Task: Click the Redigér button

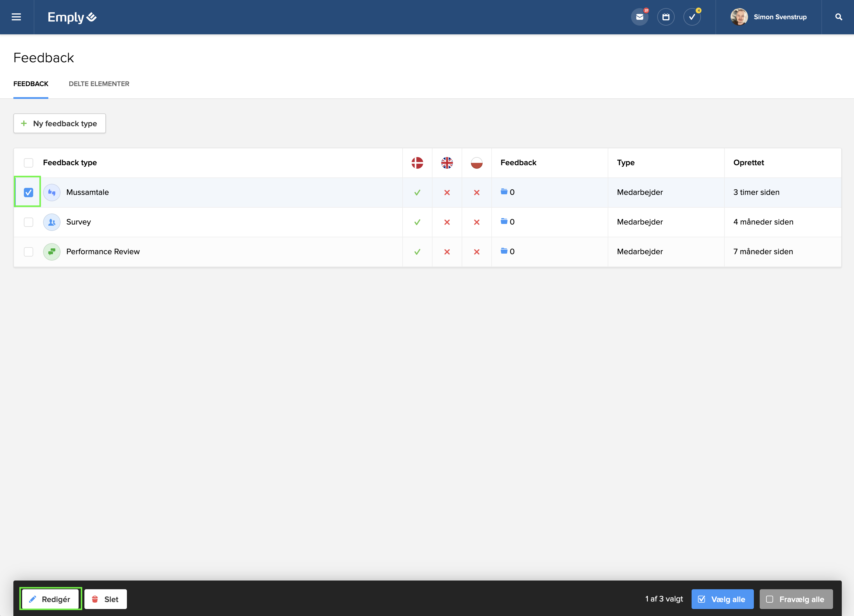Action: pos(50,599)
